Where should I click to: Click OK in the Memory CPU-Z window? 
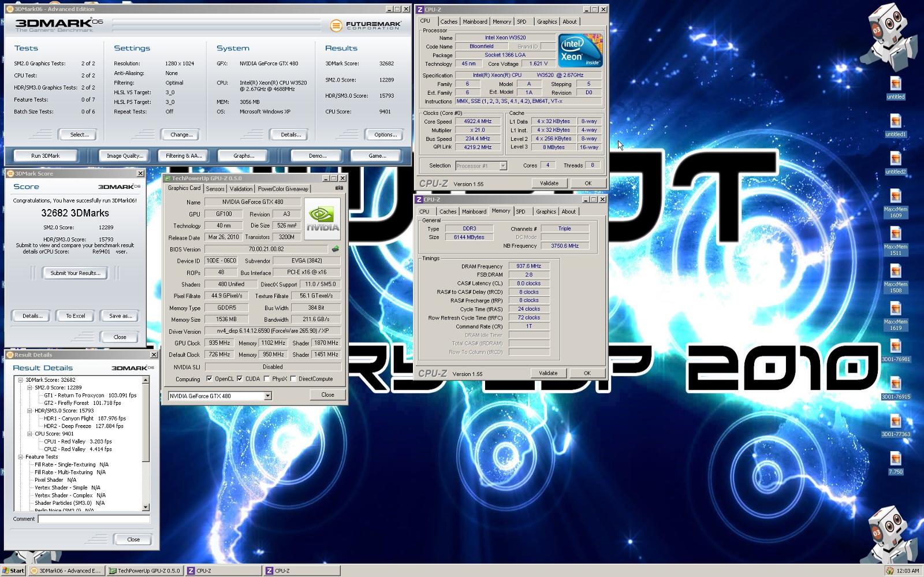tap(587, 373)
